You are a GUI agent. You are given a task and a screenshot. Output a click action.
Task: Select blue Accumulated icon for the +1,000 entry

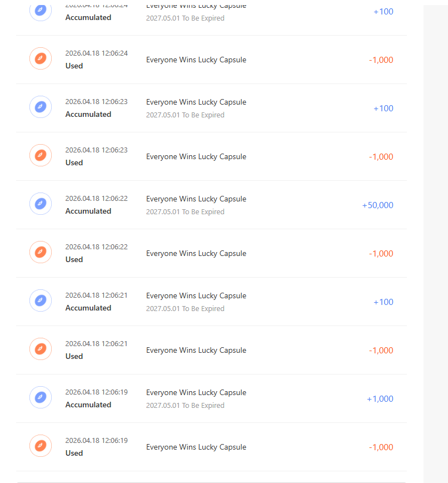coord(41,397)
